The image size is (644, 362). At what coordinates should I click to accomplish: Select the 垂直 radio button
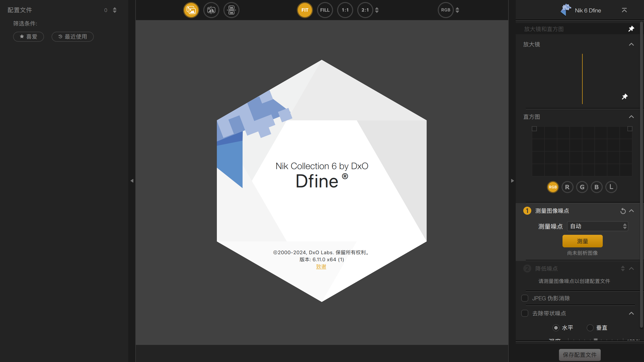click(590, 328)
